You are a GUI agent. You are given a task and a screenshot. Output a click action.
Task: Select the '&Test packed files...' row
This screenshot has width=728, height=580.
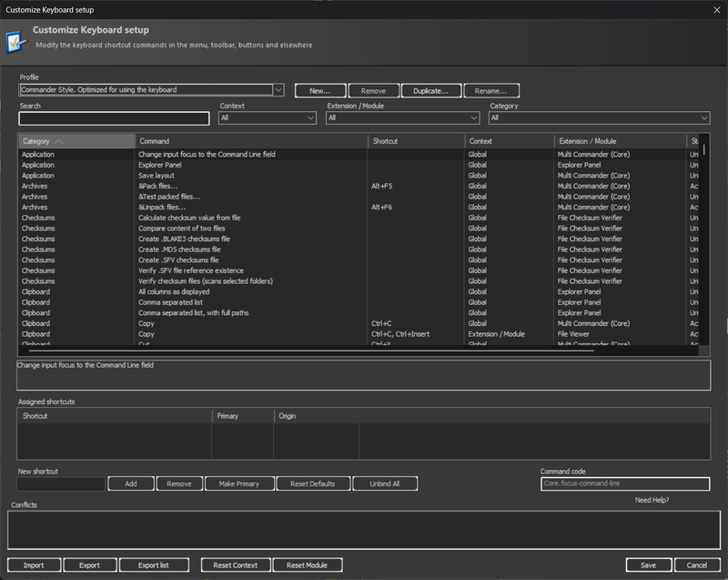[359, 197]
